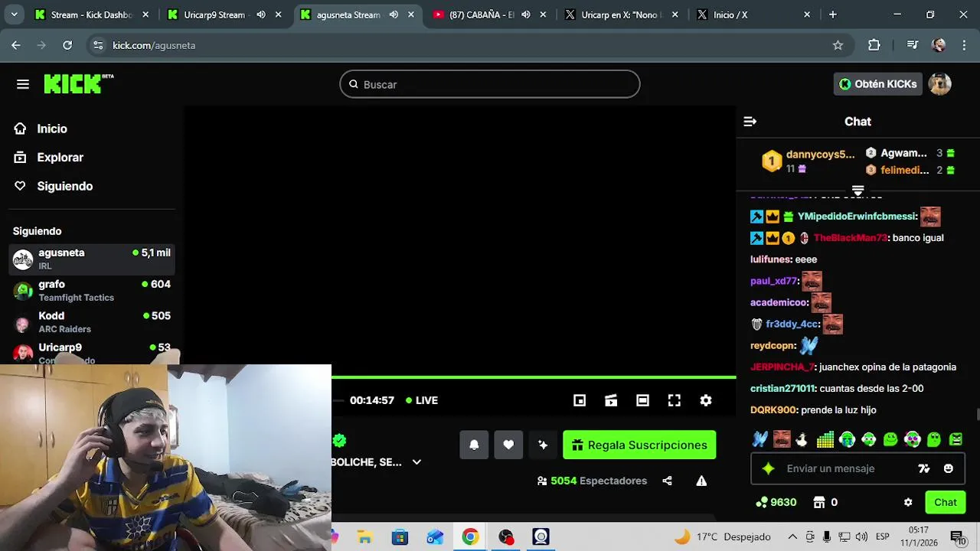Open dannycoys5 top gifter entry

(x=808, y=161)
